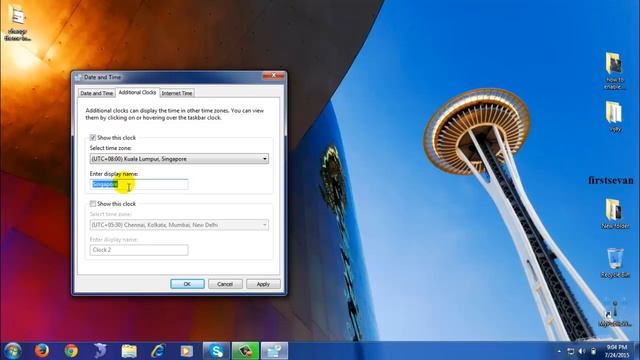Open the volume speaker tray icon

point(582,351)
